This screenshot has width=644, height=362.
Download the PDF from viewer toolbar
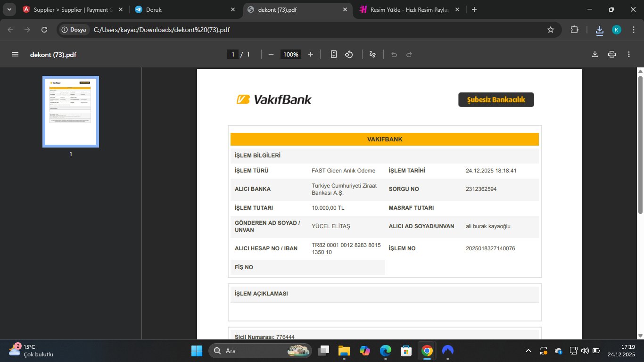click(x=595, y=54)
